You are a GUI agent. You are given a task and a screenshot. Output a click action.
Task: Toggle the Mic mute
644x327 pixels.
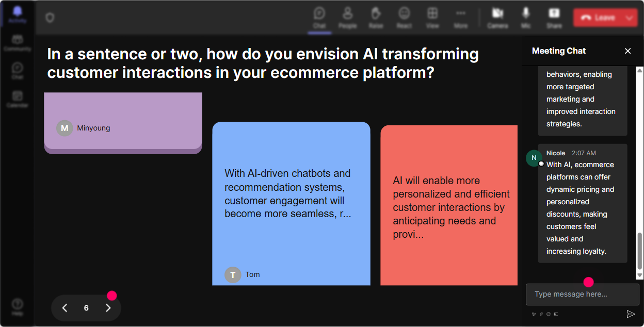(526, 18)
